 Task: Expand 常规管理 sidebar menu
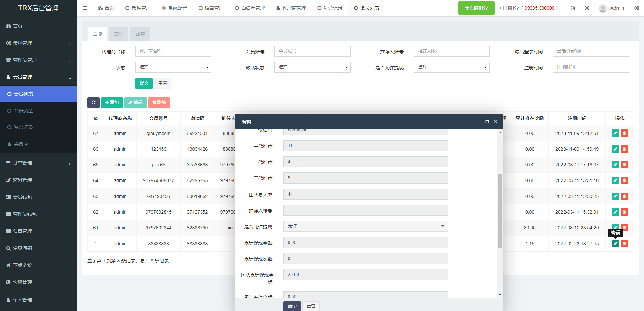38,43
